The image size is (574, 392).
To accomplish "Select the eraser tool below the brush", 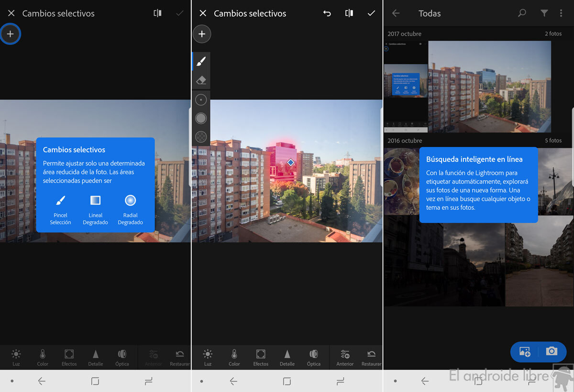I will click(x=201, y=80).
